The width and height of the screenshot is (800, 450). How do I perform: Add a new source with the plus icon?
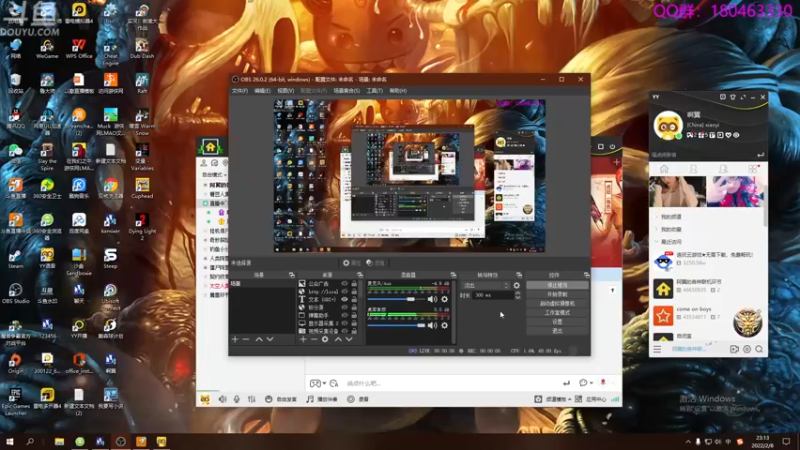pyautogui.click(x=303, y=339)
